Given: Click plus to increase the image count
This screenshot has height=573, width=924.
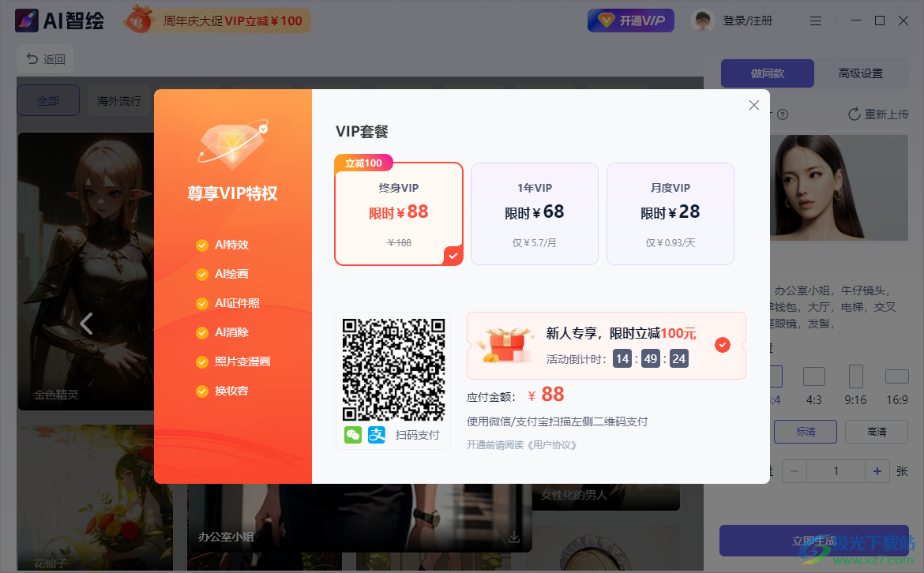Looking at the screenshot, I should point(877,470).
